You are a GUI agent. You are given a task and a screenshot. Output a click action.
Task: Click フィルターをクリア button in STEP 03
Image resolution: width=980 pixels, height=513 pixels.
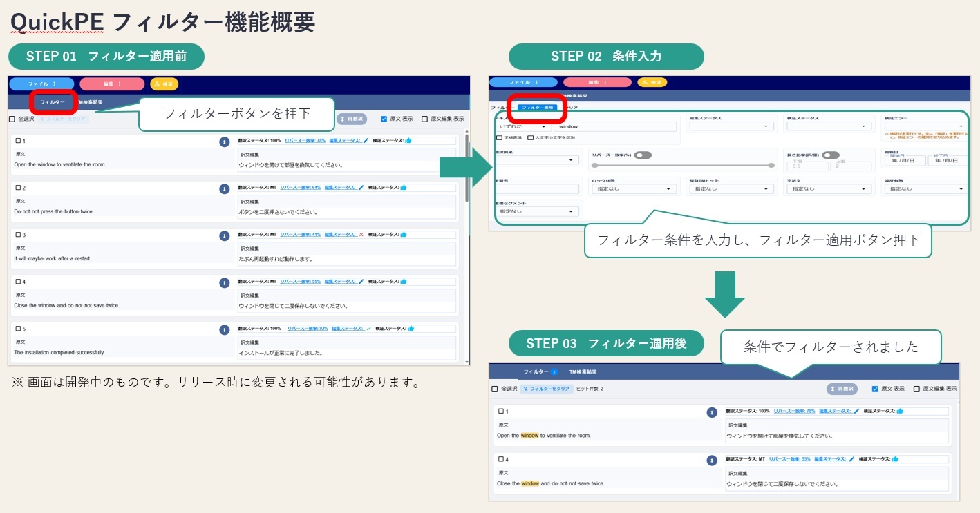546,389
